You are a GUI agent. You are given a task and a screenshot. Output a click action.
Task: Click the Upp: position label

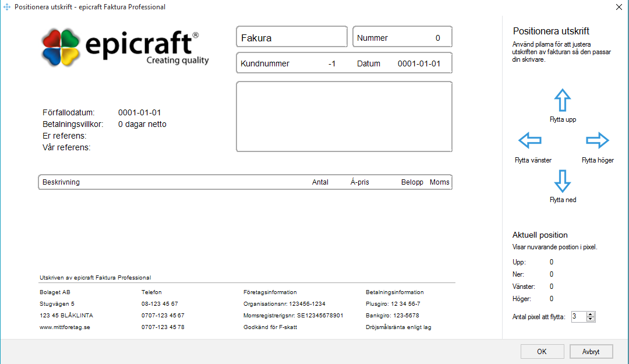pos(519,262)
